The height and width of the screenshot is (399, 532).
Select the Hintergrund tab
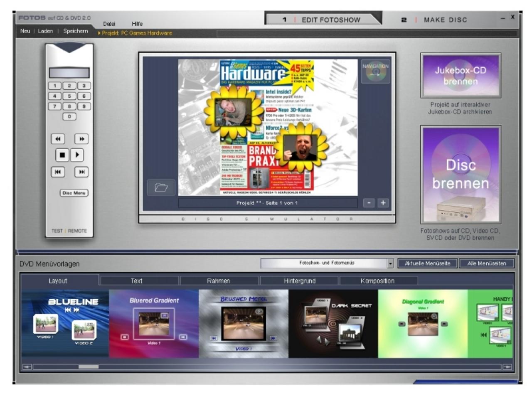pos(300,281)
